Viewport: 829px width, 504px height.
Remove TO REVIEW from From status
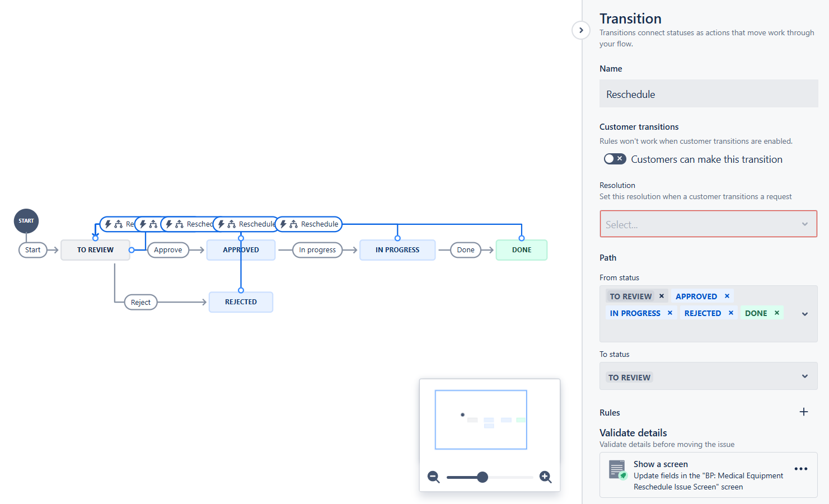(662, 296)
